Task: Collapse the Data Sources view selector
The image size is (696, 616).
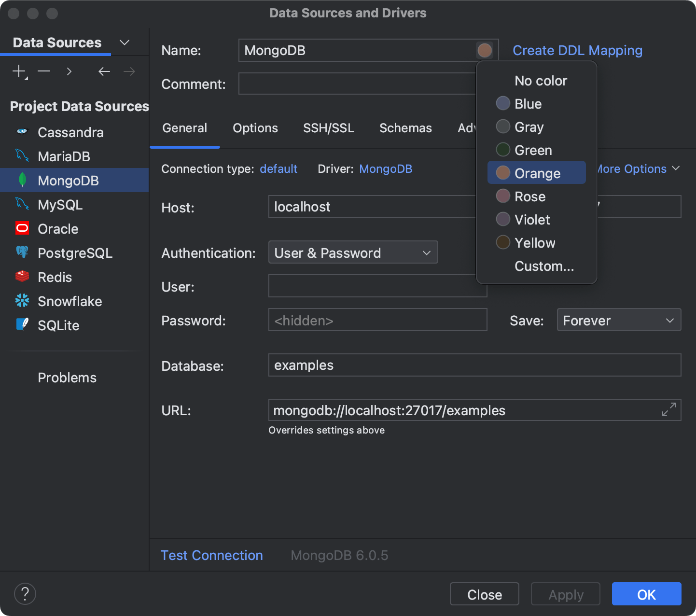Action: coord(124,42)
